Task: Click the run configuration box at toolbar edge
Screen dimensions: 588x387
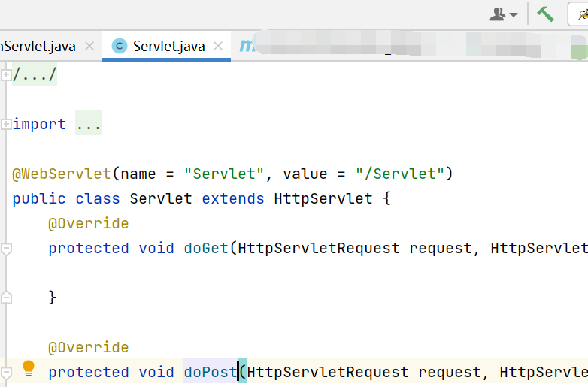Action: coord(578,14)
